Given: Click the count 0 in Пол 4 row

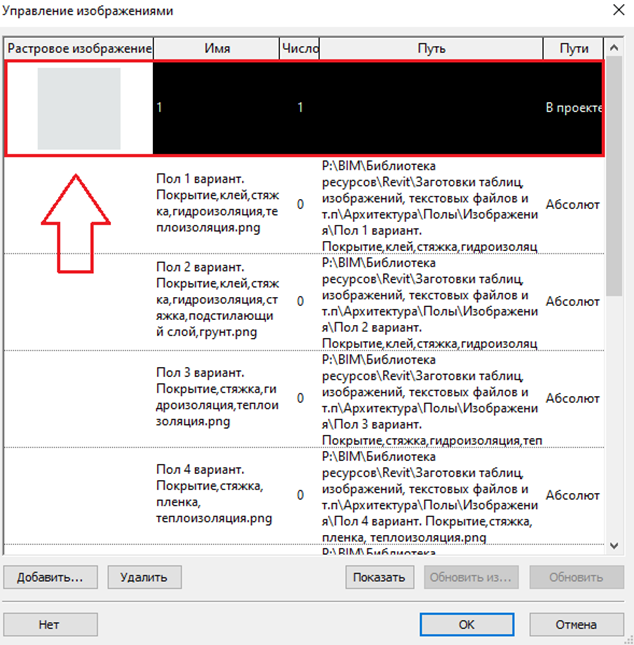Looking at the screenshot, I should pyautogui.click(x=300, y=495).
